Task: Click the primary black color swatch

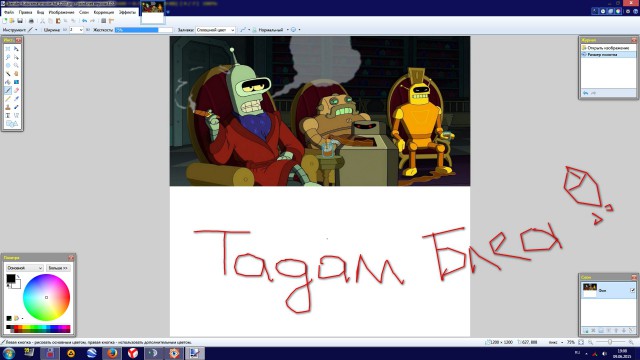Action: click(11, 278)
